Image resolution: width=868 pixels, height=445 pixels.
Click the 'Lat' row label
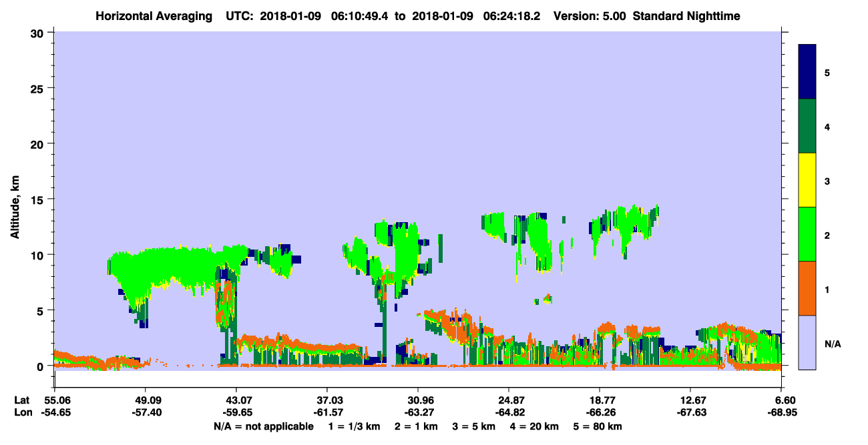pos(21,400)
